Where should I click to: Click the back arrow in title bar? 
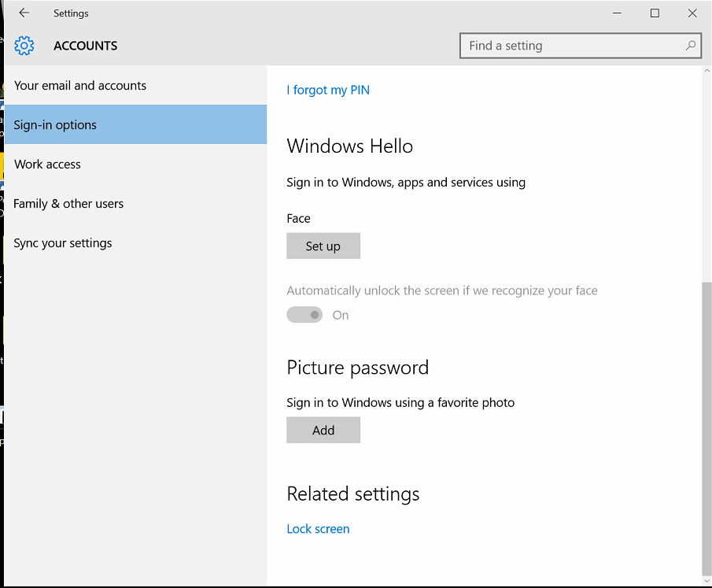pos(24,13)
